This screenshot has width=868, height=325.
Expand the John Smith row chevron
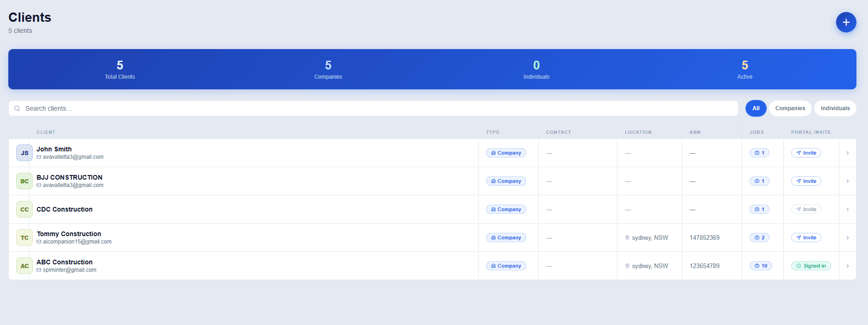(x=847, y=153)
